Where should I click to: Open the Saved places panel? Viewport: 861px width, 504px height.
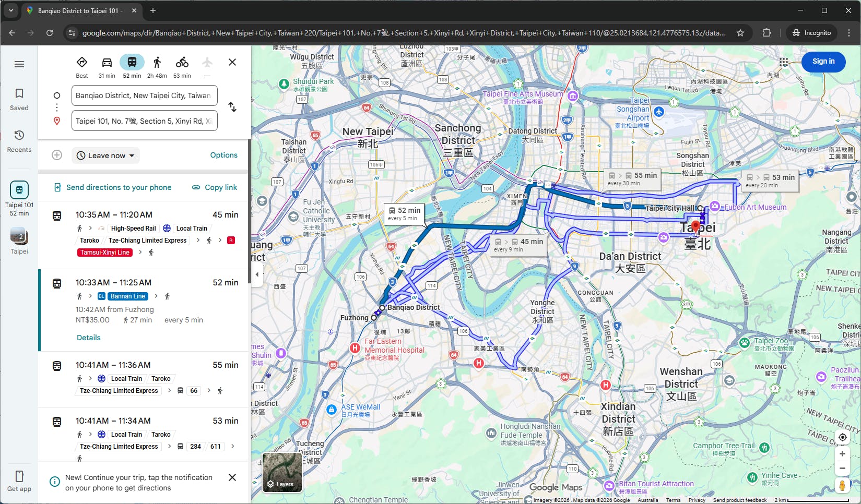click(19, 99)
